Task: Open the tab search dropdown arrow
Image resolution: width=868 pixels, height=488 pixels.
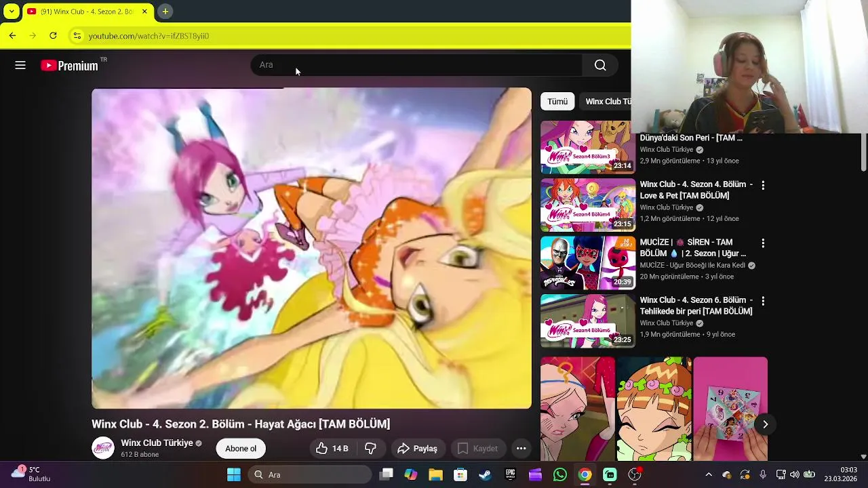Action: tap(12, 12)
